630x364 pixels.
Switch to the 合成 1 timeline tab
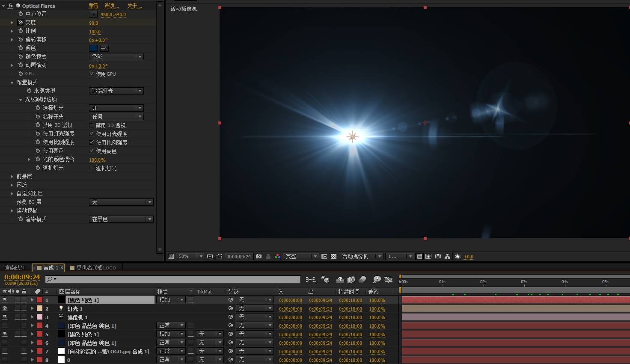48,268
